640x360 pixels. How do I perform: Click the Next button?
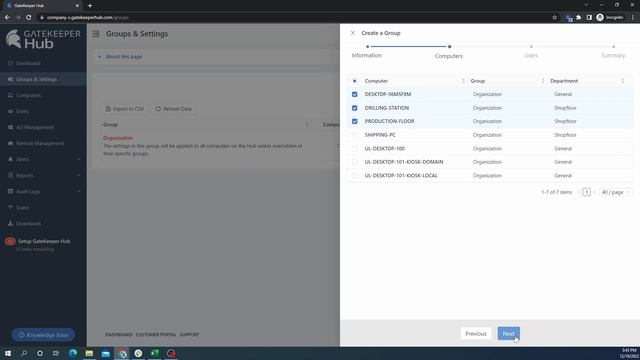[508, 334]
